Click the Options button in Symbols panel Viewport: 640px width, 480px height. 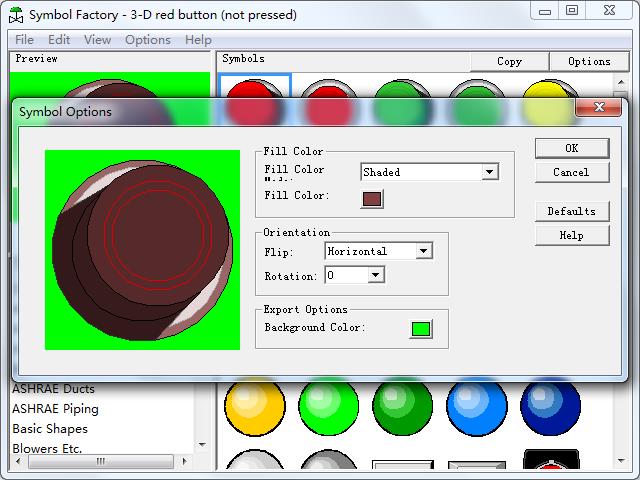click(589, 62)
